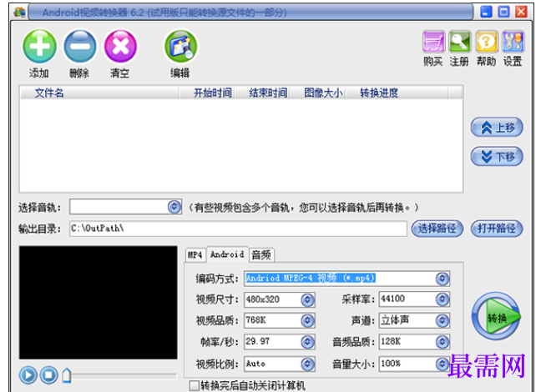541x392 pixels.
Task: Expand the audio track (选择音轨) dropdown
Action: [174, 207]
